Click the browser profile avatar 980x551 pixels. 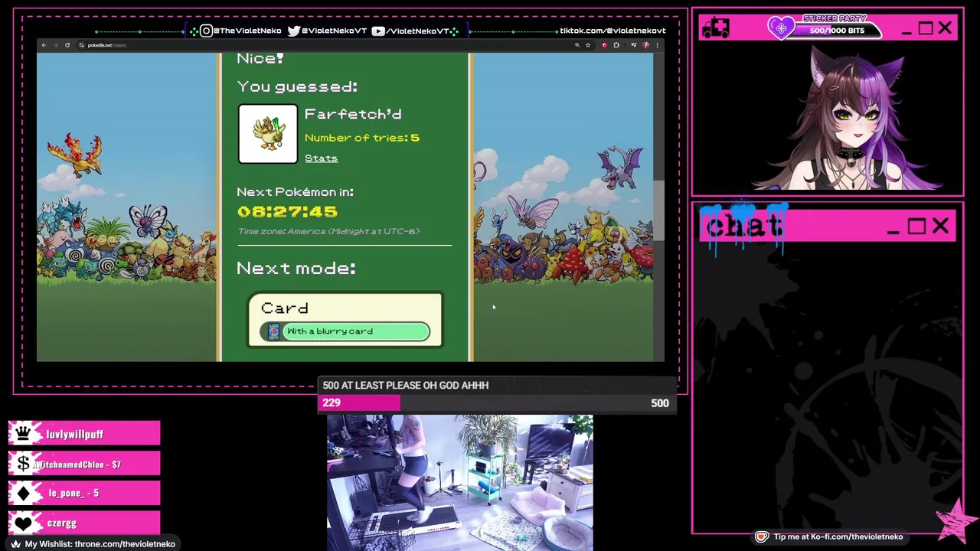pos(645,45)
